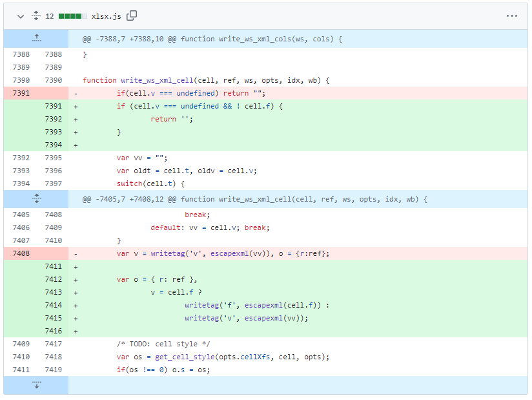Click the kebab icon at top right of diff
532x400 pixels.
[x=512, y=16]
